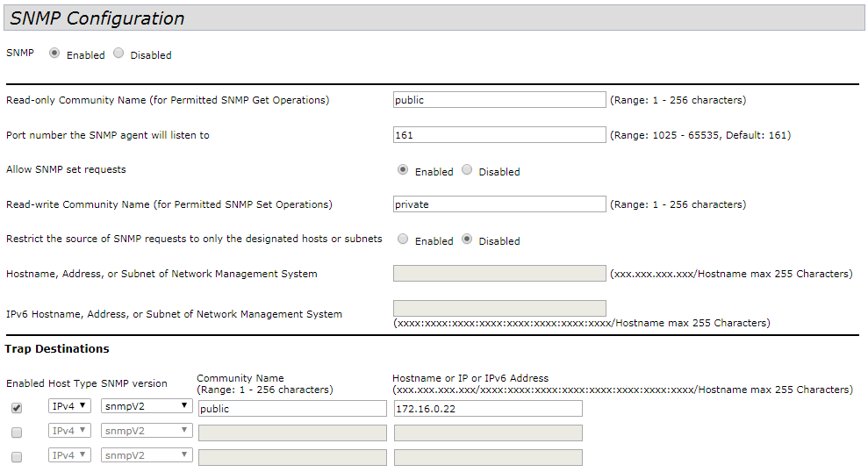
Task: Open the first trap Host Type IPv4 dropdown
Action: pos(69,406)
